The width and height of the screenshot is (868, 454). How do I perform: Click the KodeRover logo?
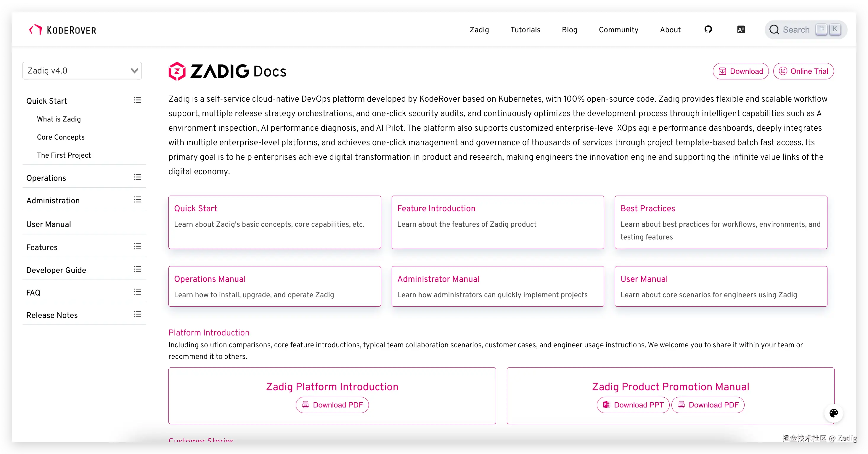[63, 30]
